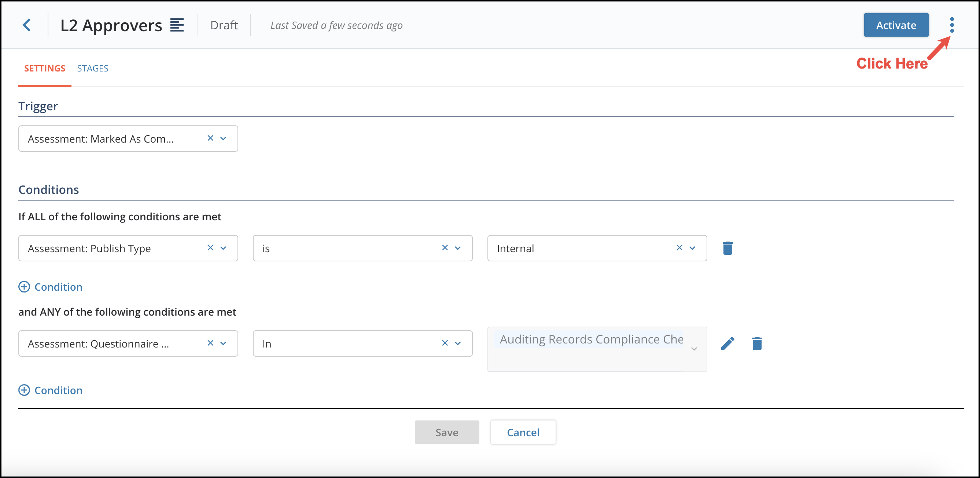
Task: Expand the Auditing Records Compliance value chevron
Action: coord(694,349)
